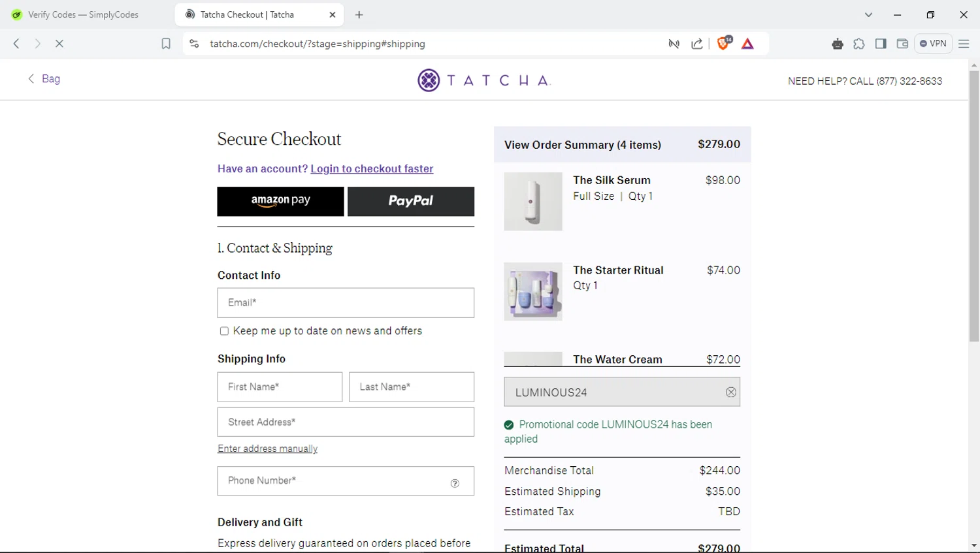
Task: Click the address bar URL
Action: click(x=318, y=44)
